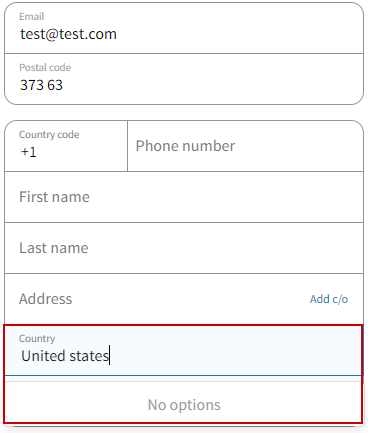Screen dimensions: 368x433
Task: Click the small Email label
Action: (32, 16)
